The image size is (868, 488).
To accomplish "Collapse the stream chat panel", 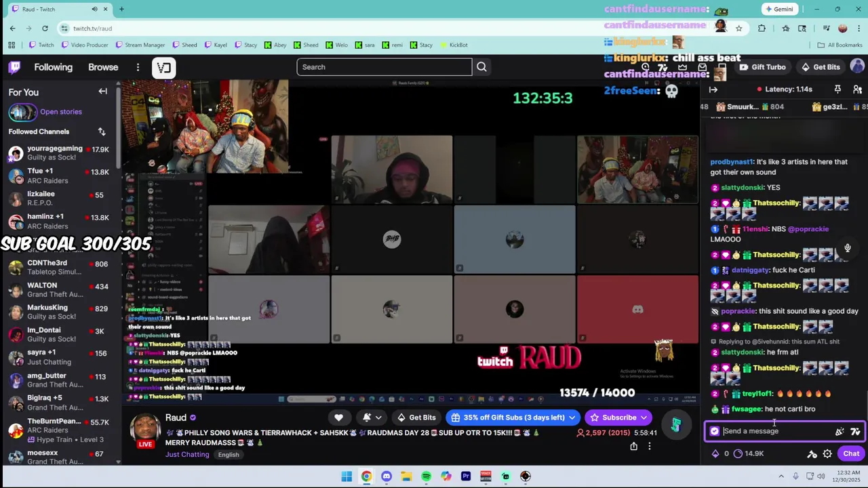I will (x=713, y=89).
